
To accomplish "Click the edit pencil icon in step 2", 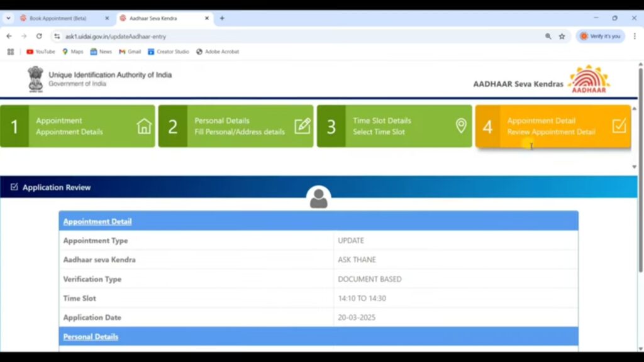I will [x=303, y=126].
